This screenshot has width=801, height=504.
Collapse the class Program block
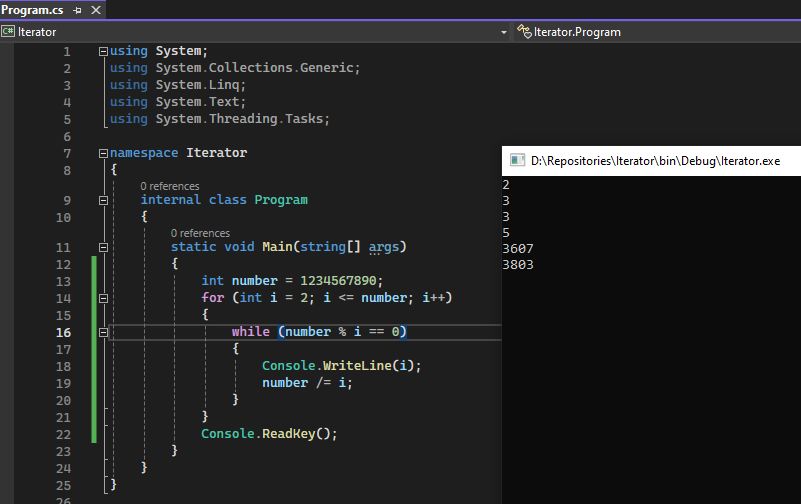[x=103, y=200]
